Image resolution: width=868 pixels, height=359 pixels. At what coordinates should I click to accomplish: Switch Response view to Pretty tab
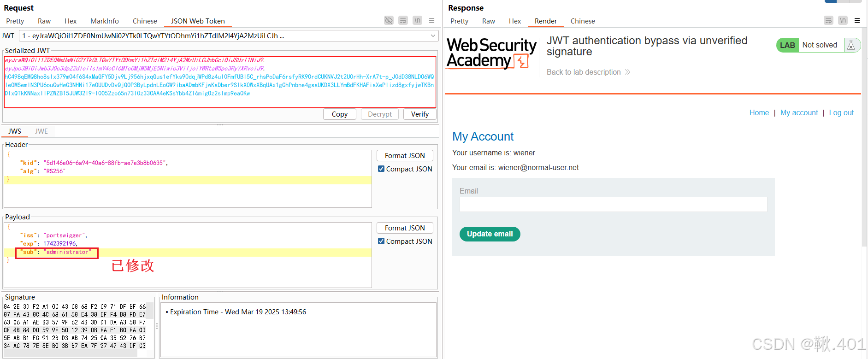tap(459, 21)
